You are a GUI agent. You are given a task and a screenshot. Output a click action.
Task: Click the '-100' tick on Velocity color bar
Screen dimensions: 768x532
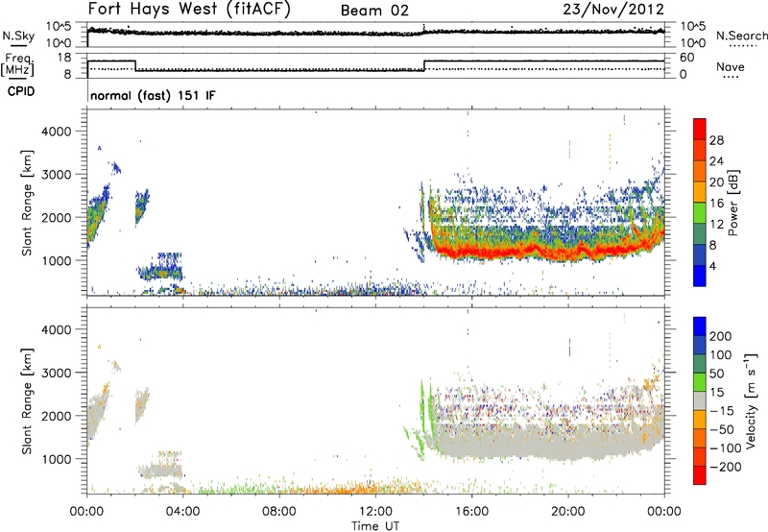[x=726, y=447]
